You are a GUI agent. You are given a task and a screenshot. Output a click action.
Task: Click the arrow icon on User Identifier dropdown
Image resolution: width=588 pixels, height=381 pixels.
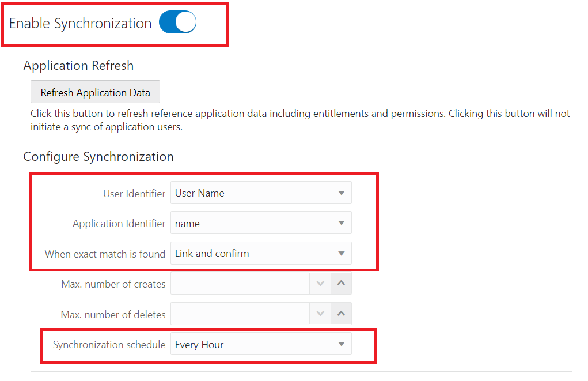coord(341,193)
